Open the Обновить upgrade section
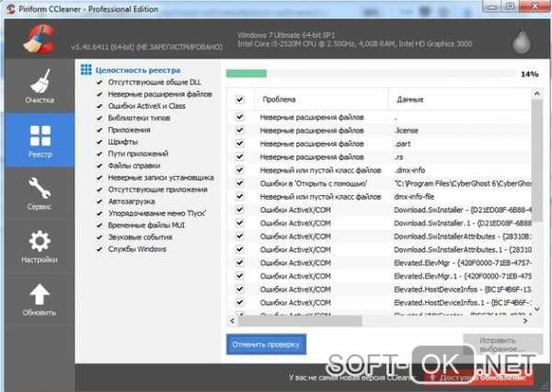The height and width of the screenshot is (392, 552). (x=40, y=300)
